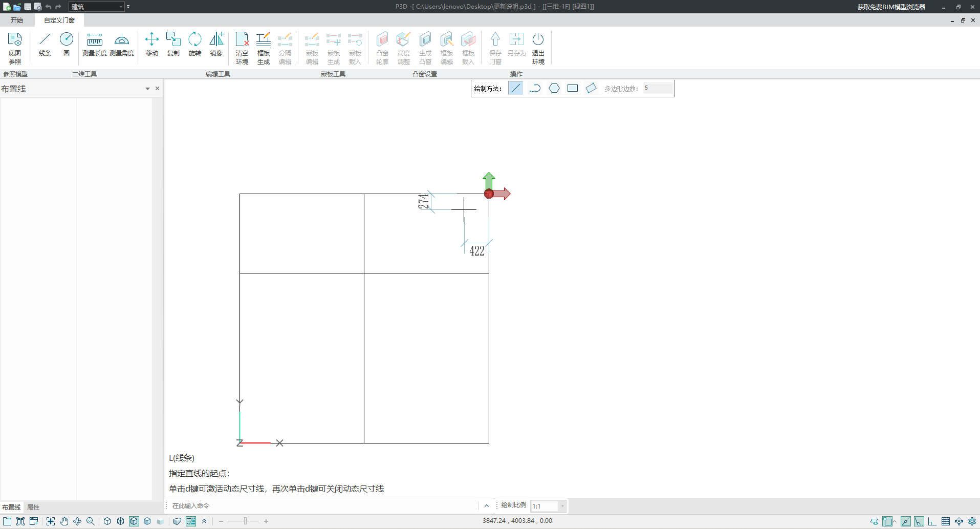Click the zoom slider handle in status bar
Image resolution: width=980 pixels, height=529 pixels.
click(245, 521)
